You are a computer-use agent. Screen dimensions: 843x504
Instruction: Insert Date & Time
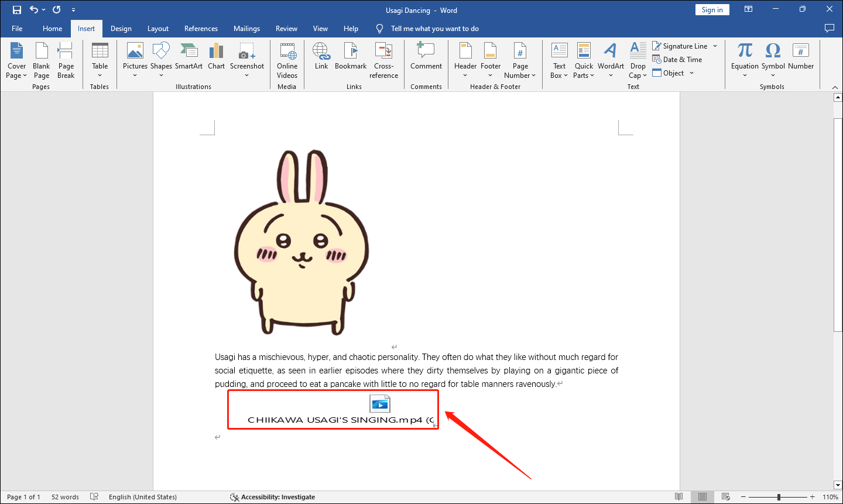[x=677, y=60]
